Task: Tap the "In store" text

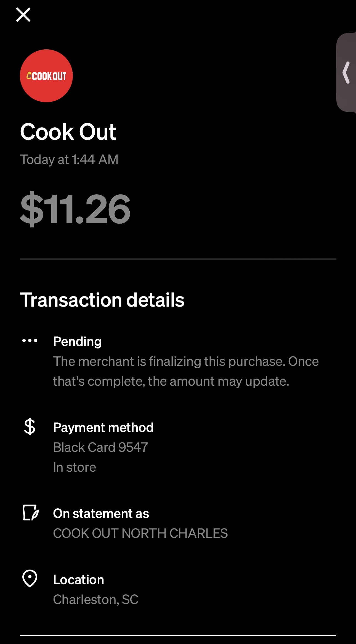Action: click(x=75, y=467)
